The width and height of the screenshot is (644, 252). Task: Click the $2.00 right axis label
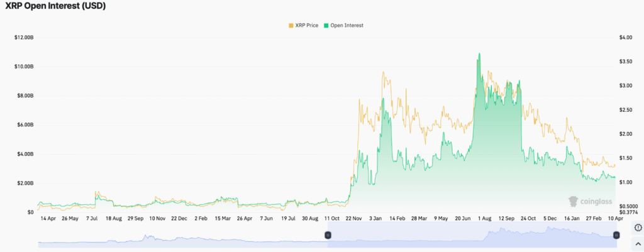(x=626, y=134)
